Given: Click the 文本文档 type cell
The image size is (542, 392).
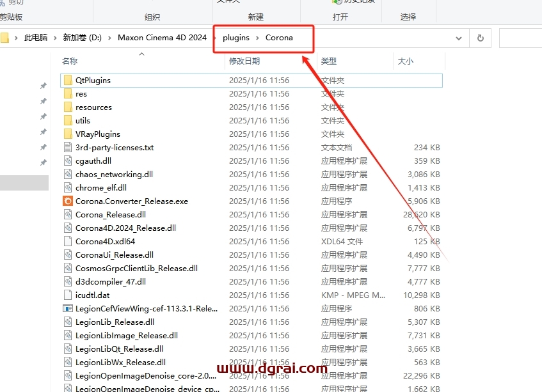Looking at the screenshot, I should 337,148.
